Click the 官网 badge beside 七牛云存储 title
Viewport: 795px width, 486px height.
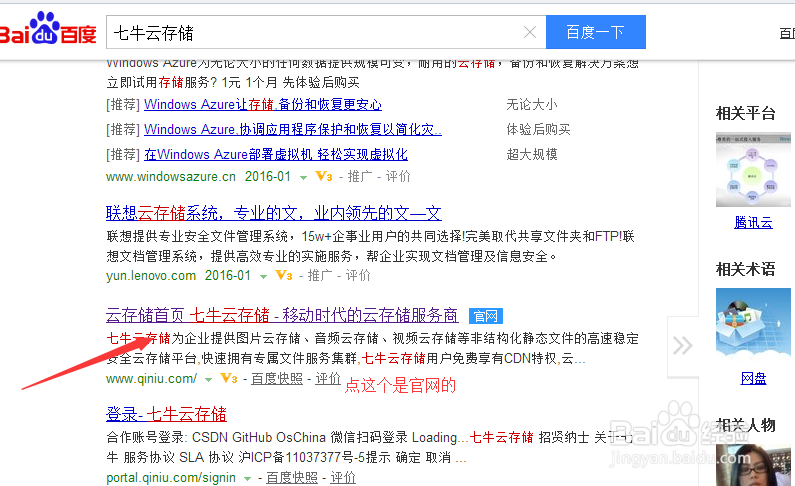pos(486,316)
